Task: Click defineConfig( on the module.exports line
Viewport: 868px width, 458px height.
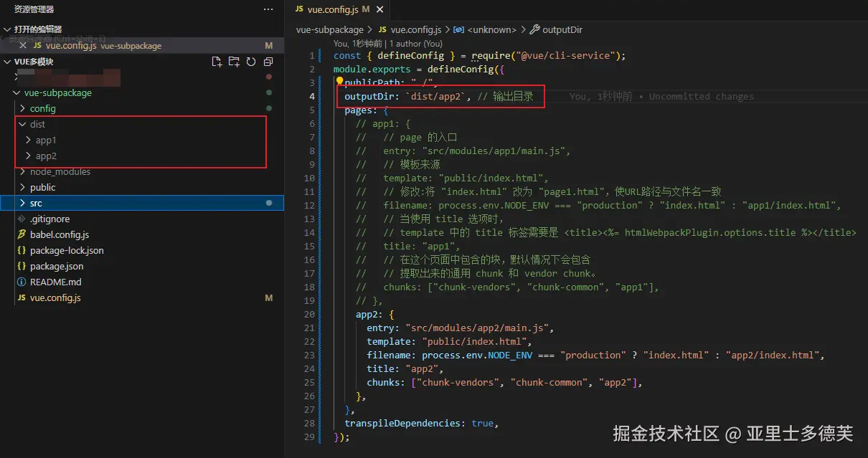Action: tap(463, 69)
